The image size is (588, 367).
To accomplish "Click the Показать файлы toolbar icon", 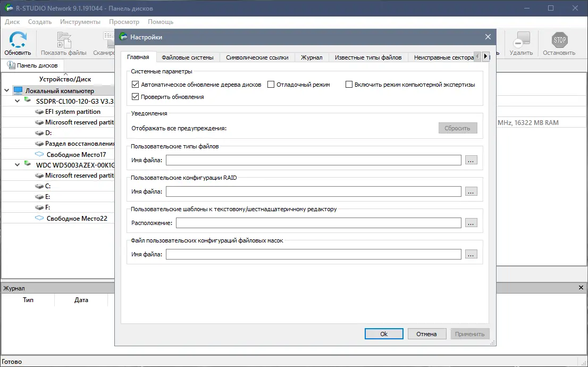I will click(64, 40).
